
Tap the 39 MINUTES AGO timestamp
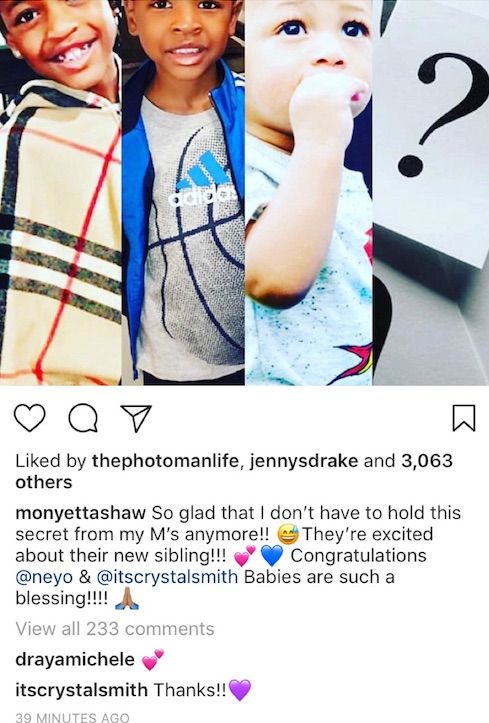(x=72, y=717)
